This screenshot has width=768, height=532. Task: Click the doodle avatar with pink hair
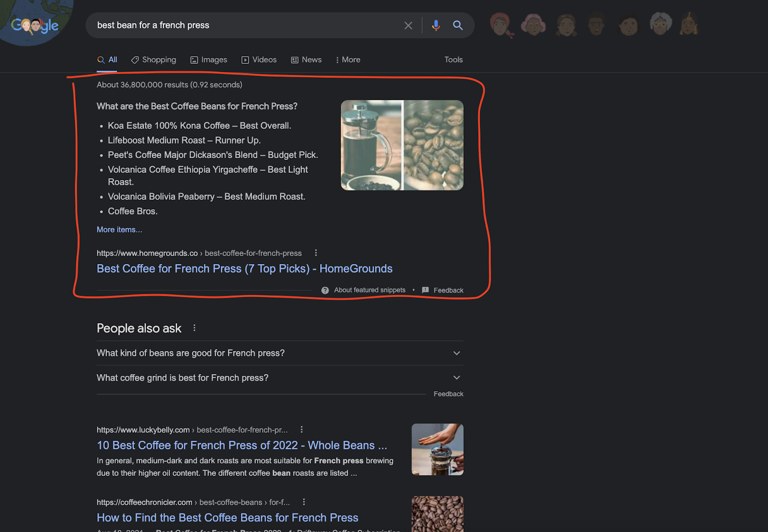click(533, 24)
